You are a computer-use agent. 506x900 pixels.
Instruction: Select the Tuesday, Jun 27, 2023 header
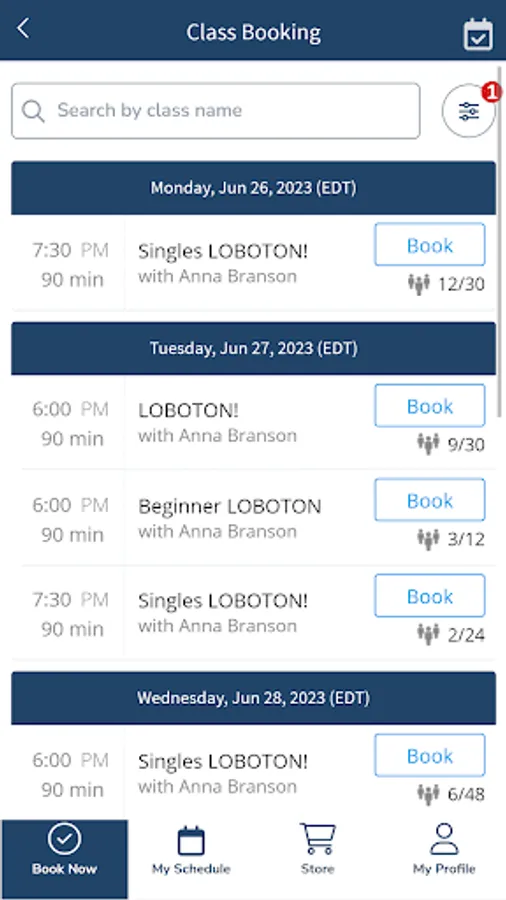254,348
